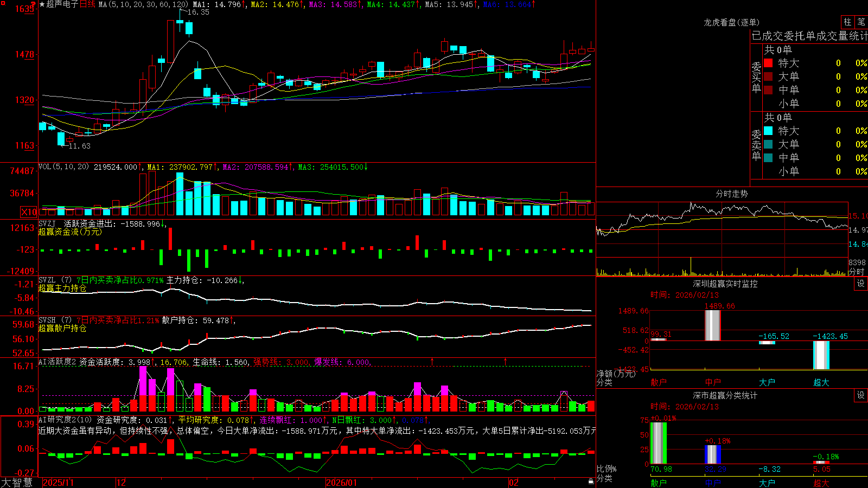Click the 11.63 low price annotation

(80, 146)
